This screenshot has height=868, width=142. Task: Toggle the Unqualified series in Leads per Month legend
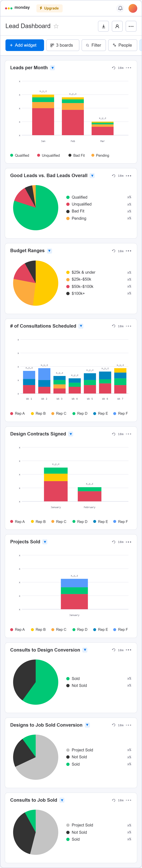(48, 155)
